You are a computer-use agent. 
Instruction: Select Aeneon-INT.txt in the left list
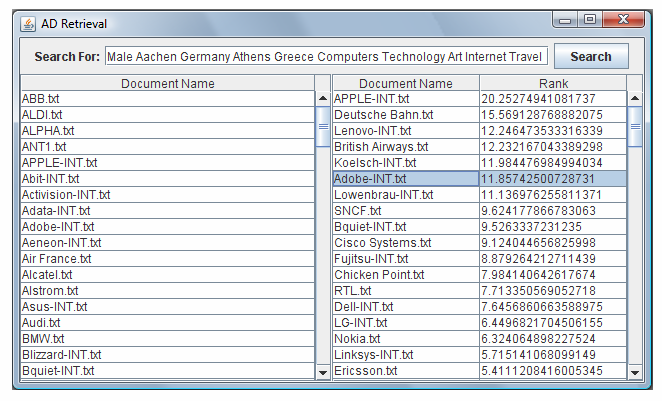[x=168, y=243]
